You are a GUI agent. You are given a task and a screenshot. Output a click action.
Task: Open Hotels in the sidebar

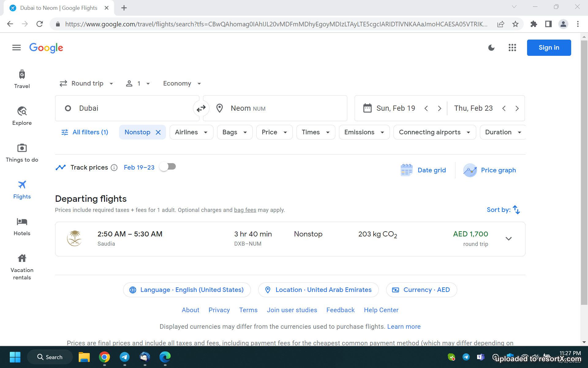coord(22,226)
